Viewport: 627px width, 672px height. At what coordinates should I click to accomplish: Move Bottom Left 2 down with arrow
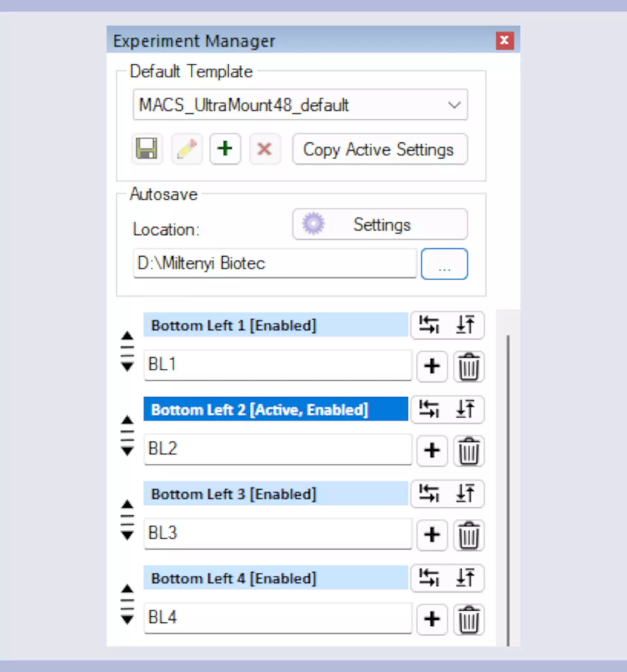[127, 451]
